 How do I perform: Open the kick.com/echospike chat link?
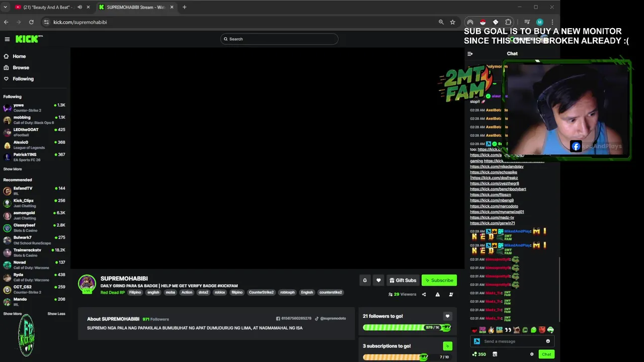[494, 172]
